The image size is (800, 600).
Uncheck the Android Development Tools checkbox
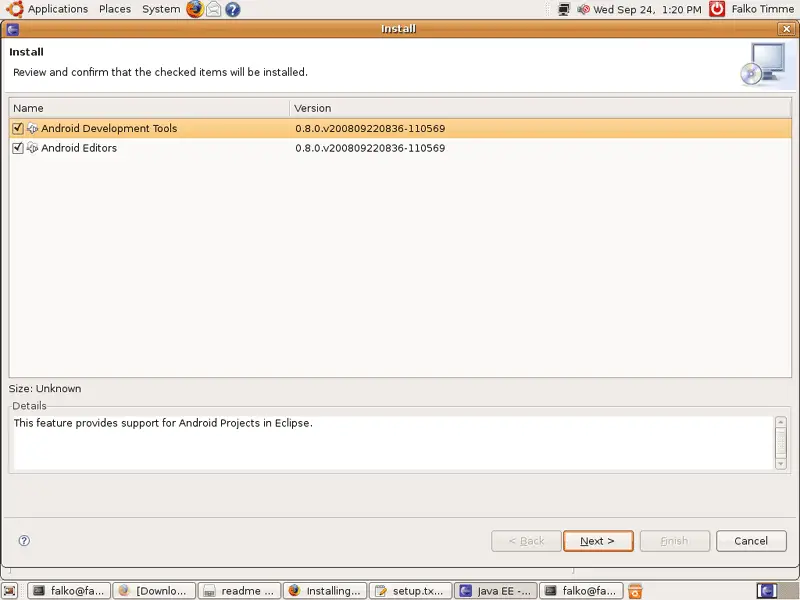click(18, 128)
